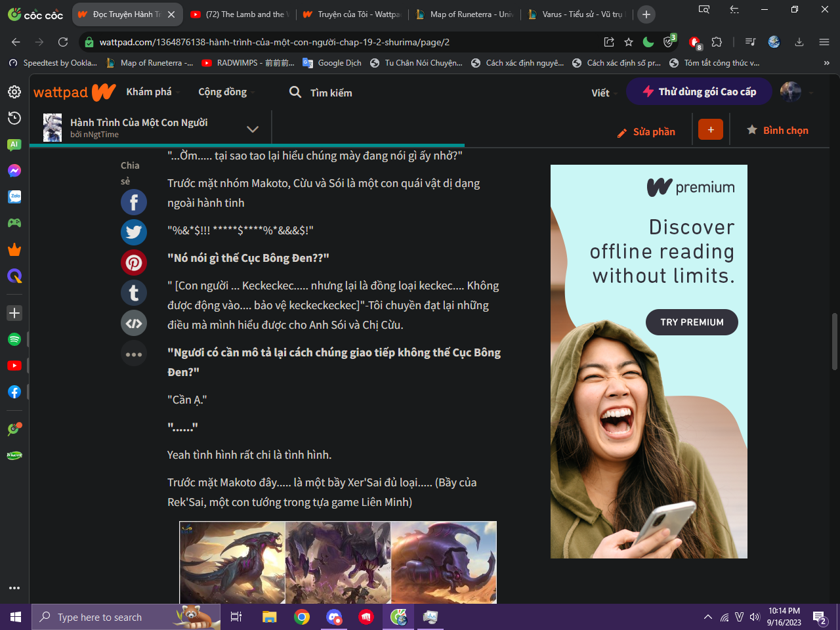Open more share options ellipsis
Image resolution: width=840 pixels, height=630 pixels.
(x=134, y=354)
